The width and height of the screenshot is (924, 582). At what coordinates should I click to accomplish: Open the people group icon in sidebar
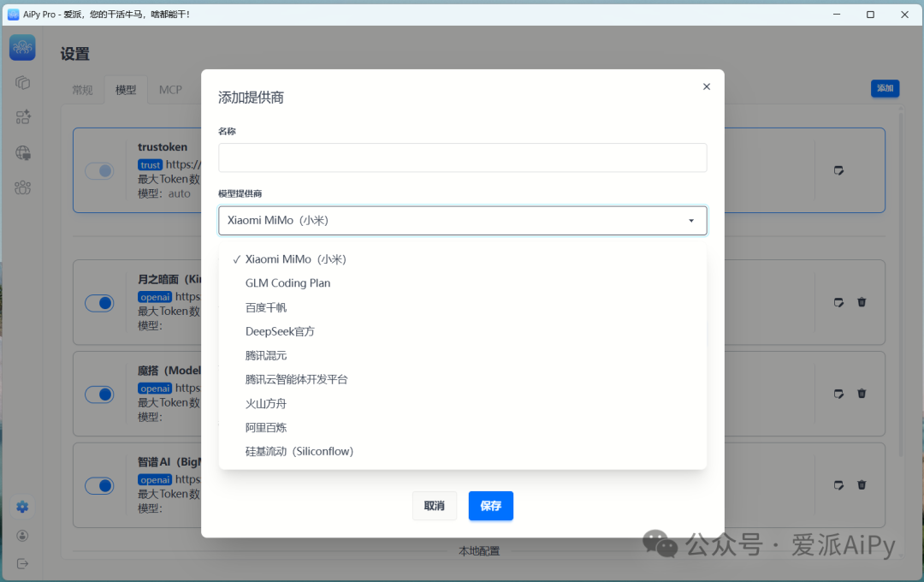[x=22, y=187]
